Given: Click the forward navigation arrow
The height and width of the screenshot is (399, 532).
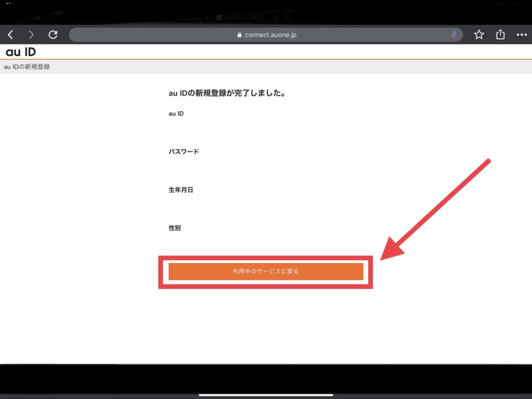Looking at the screenshot, I should pyautogui.click(x=31, y=35).
